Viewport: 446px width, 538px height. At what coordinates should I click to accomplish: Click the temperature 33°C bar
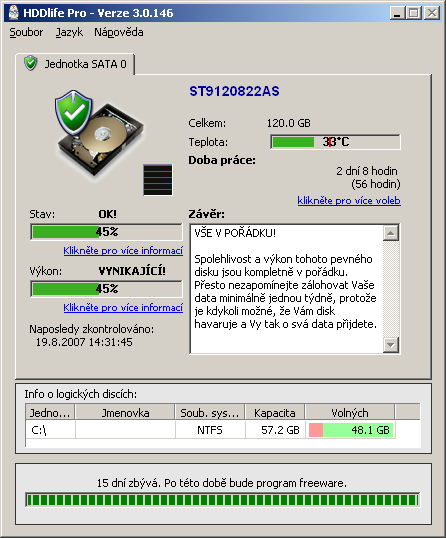(x=335, y=142)
